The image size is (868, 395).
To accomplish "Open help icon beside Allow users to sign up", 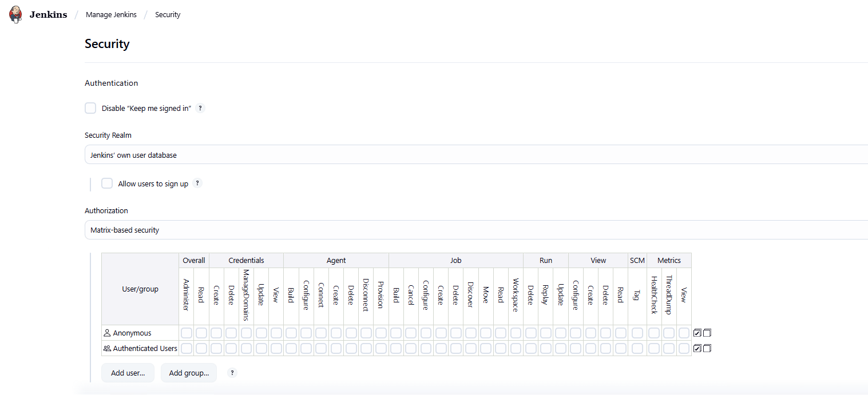I will pyautogui.click(x=197, y=183).
